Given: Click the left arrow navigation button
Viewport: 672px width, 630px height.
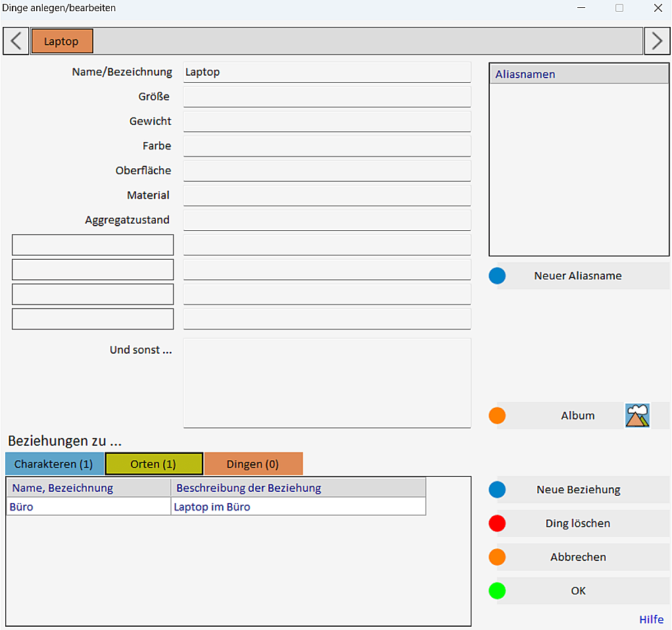Looking at the screenshot, I should coord(16,41).
